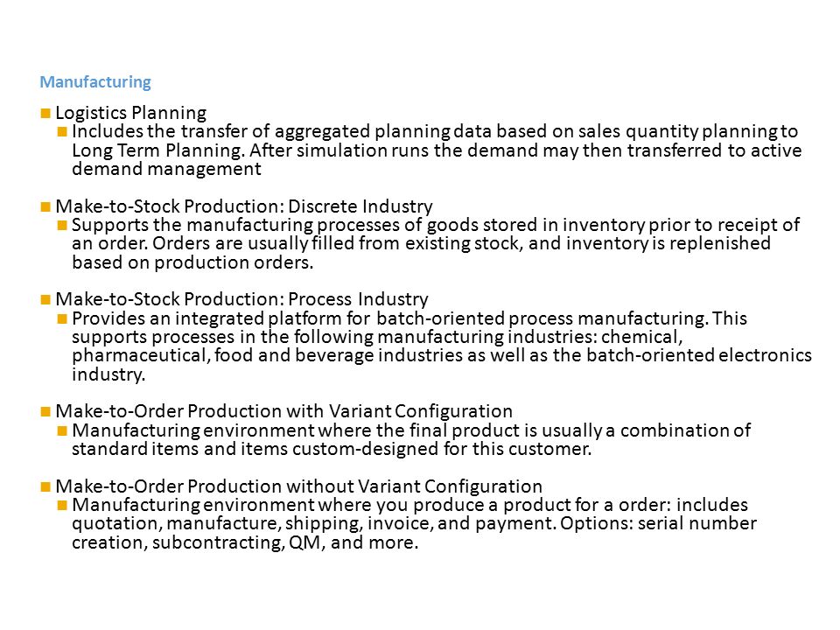
Task: Click the sub-bullet before 'Manufacturing environment where you produce'
Action: 62,505
